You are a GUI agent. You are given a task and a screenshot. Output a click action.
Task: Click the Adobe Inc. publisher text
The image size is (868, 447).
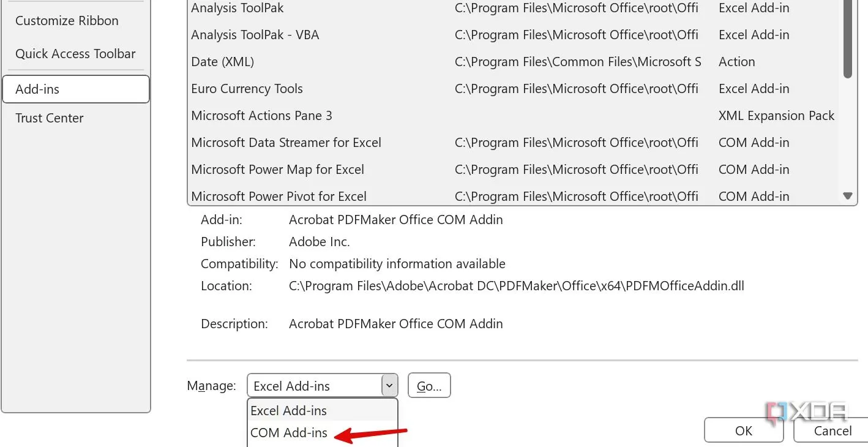pos(319,242)
